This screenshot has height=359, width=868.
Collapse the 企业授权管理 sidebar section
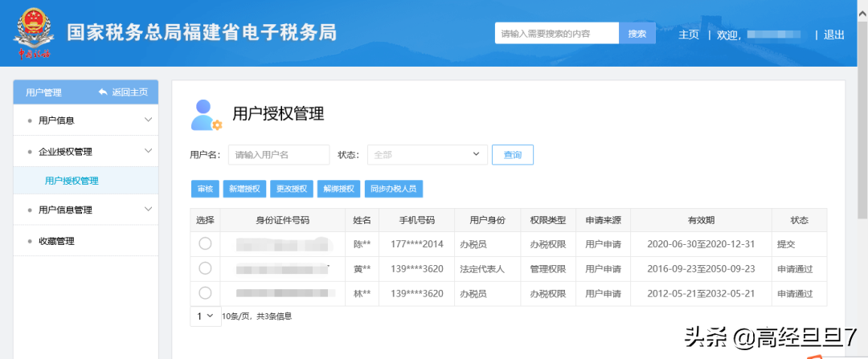(x=86, y=152)
